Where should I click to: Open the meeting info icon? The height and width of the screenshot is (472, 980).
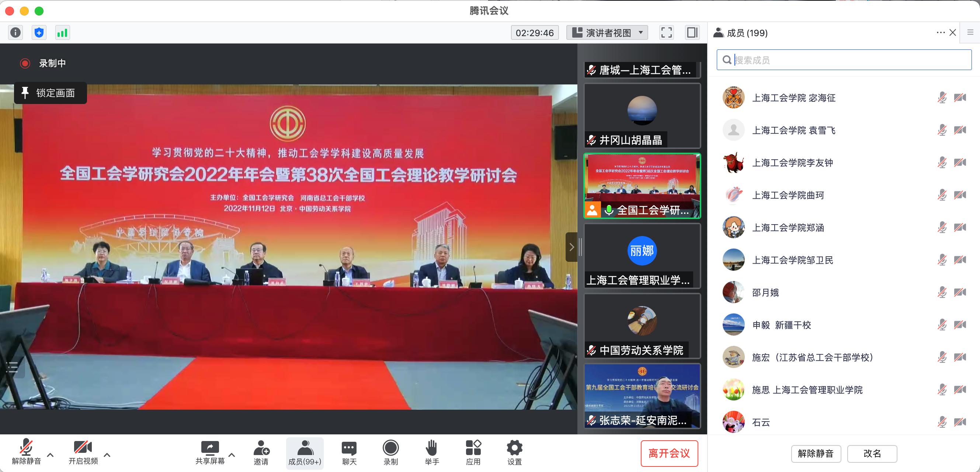coord(15,33)
